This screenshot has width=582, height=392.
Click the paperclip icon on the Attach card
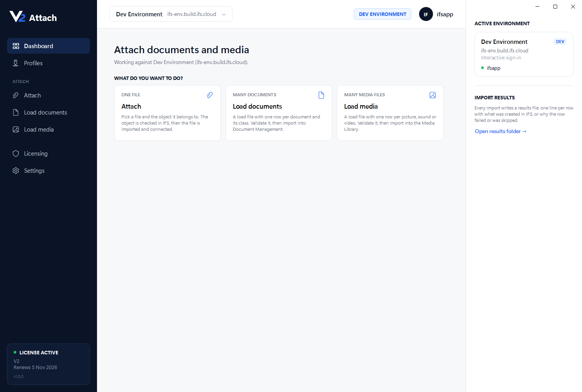pos(210,95)
